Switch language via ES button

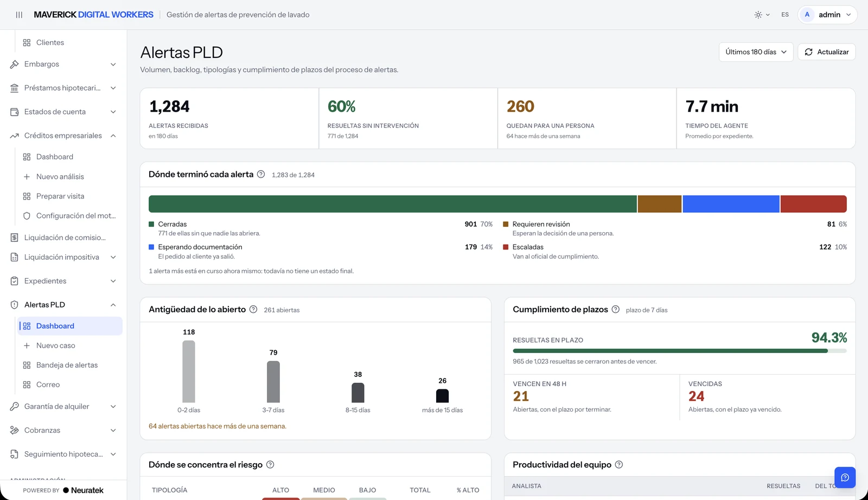[x=785, y=15]
